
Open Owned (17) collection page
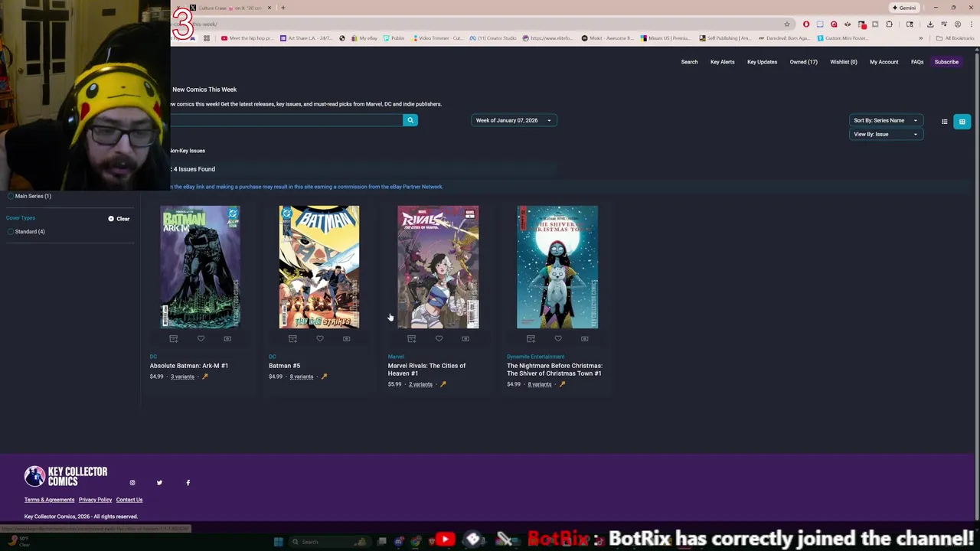pyautogui.click(x=803, y=62)
